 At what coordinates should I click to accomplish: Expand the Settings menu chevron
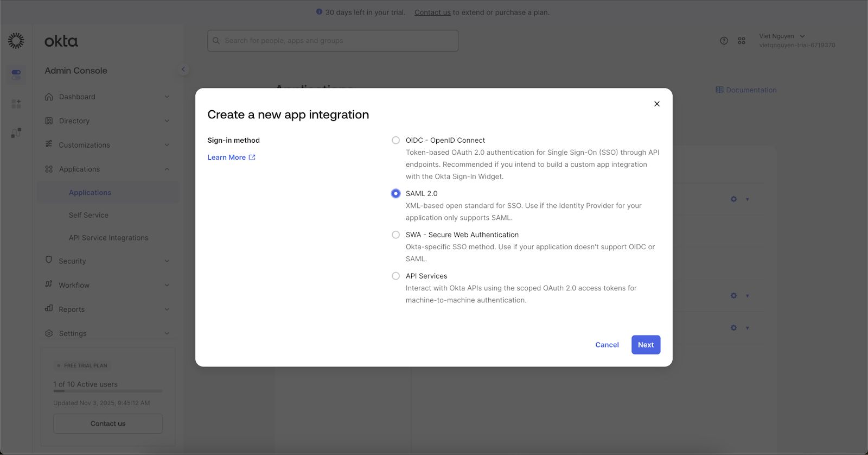167,333
